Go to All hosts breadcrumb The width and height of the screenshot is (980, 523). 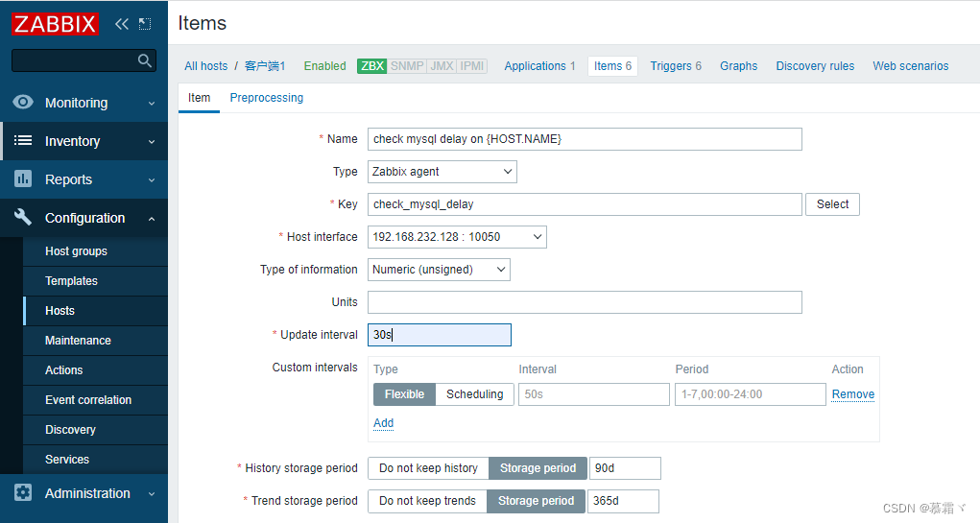[x=205, y=65]
